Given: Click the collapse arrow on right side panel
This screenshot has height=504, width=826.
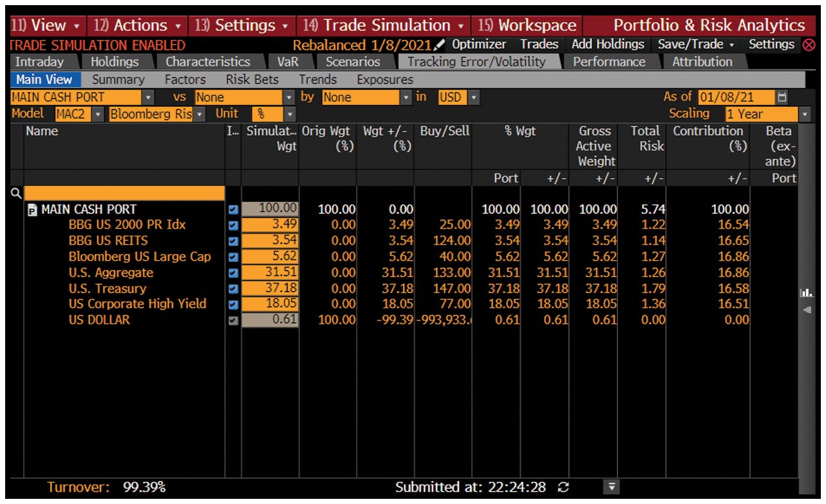Looking at the screenshot, I should (x=805, y=310).
